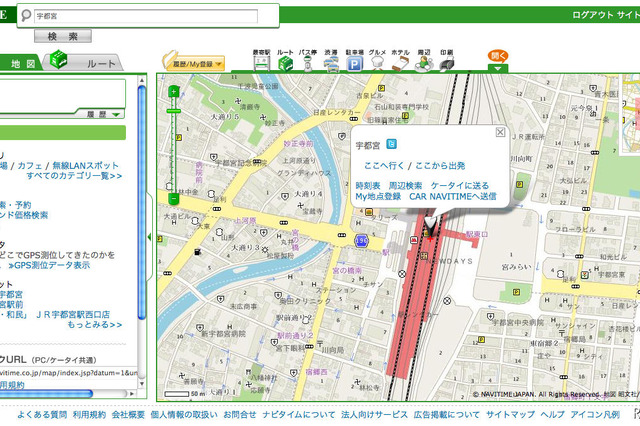Open 法人向けサービス footer link
Image resolution: width=640 pixels, height=426 pixels.
click(374, 415)
